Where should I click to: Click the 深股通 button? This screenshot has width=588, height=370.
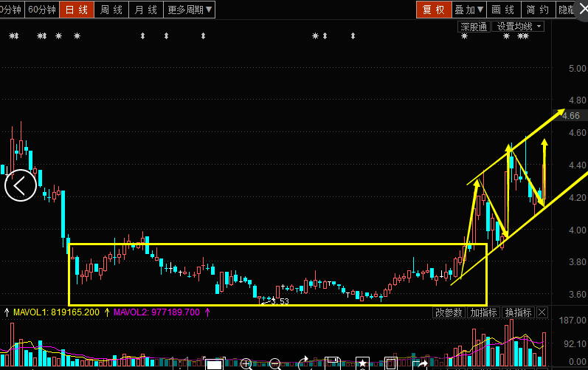click(x=474, y=27)
